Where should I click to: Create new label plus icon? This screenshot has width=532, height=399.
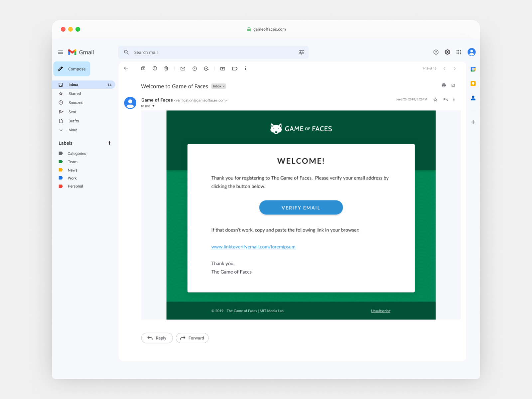pos(109,143)
